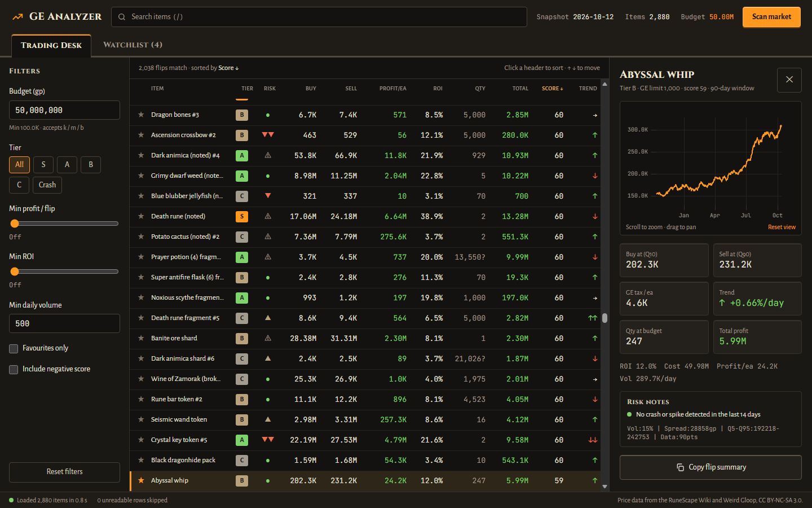
Task: Unstar the highlighted Abyssal whip row
Action: point(141,480)
